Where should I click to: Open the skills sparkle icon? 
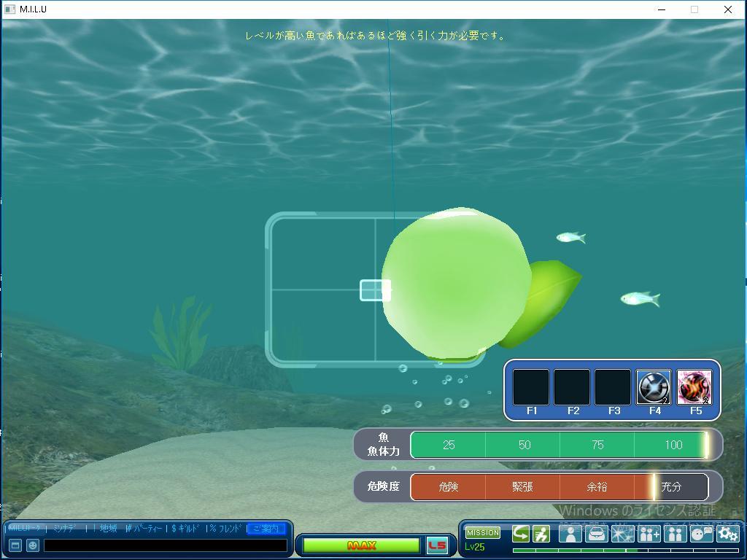[x=622, y=534]
